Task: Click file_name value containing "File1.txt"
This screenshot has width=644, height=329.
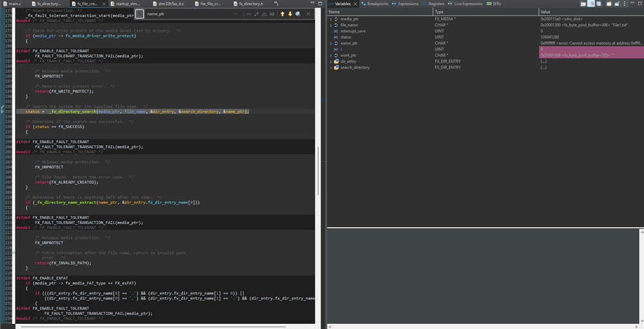Action: pyautogui.click(x=583, y=25)
